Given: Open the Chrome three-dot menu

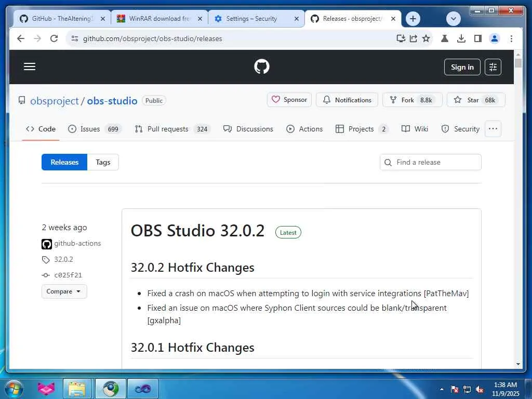Looking at the screenshot, I should [x=511, y=38].
